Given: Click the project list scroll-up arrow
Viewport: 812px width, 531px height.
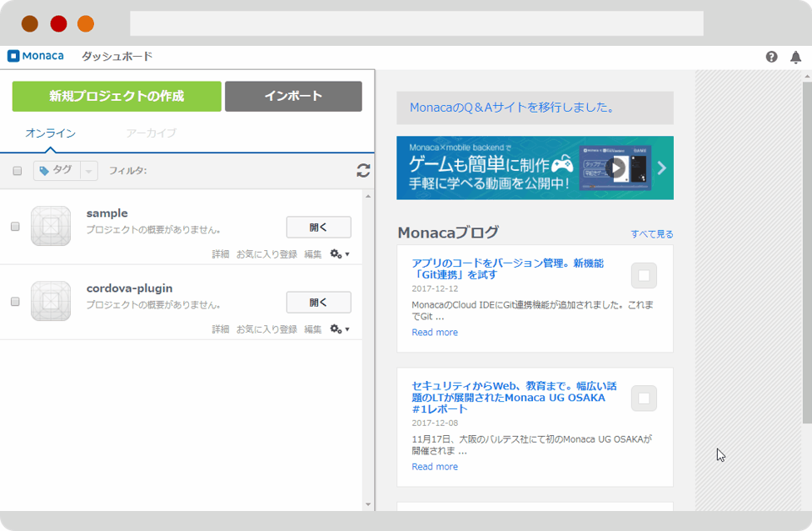Looking at the screenshot, I should (x=368, y=197).
